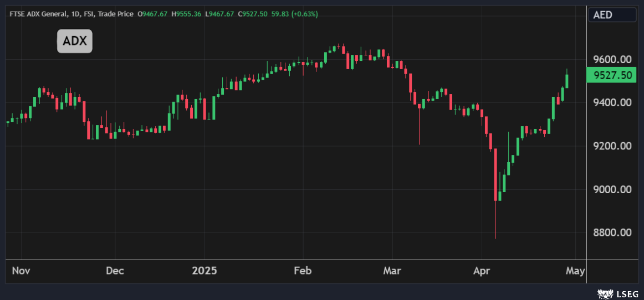This screenshot has width=644, height=300.
Task: Select the Mar marker on time axis
Action: [392, 271]
